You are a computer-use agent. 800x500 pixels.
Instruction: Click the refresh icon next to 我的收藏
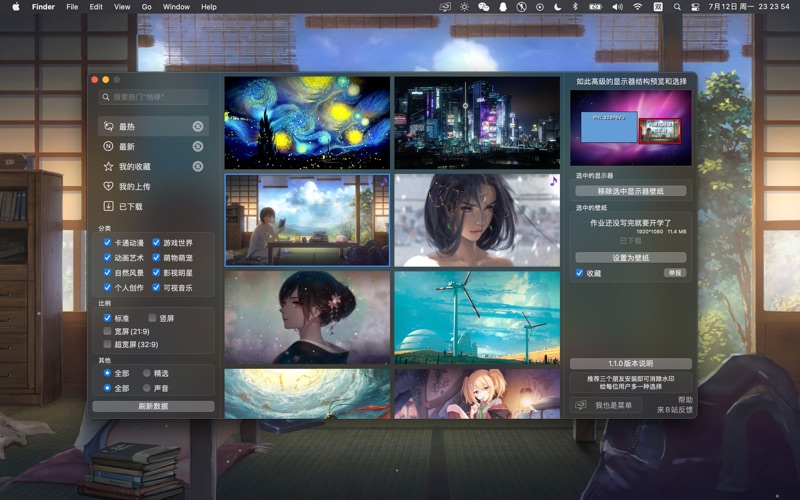(x=198, y=166)
